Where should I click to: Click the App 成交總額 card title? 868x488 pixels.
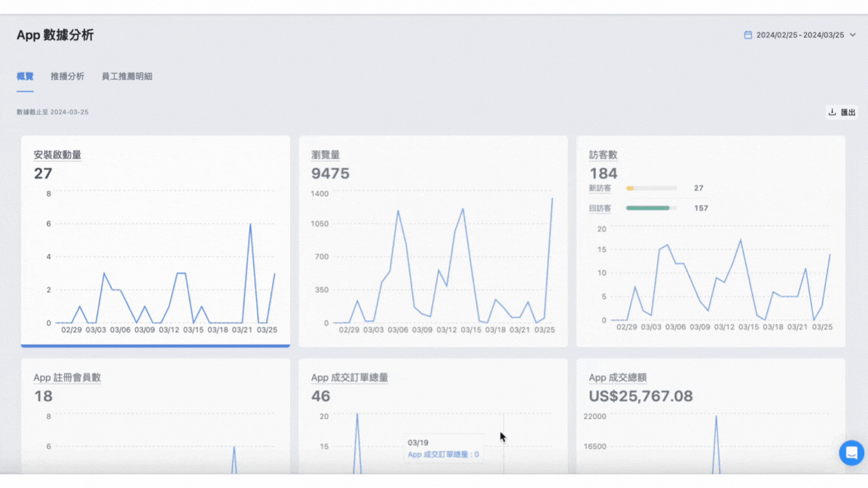click(x=618, y=377)
